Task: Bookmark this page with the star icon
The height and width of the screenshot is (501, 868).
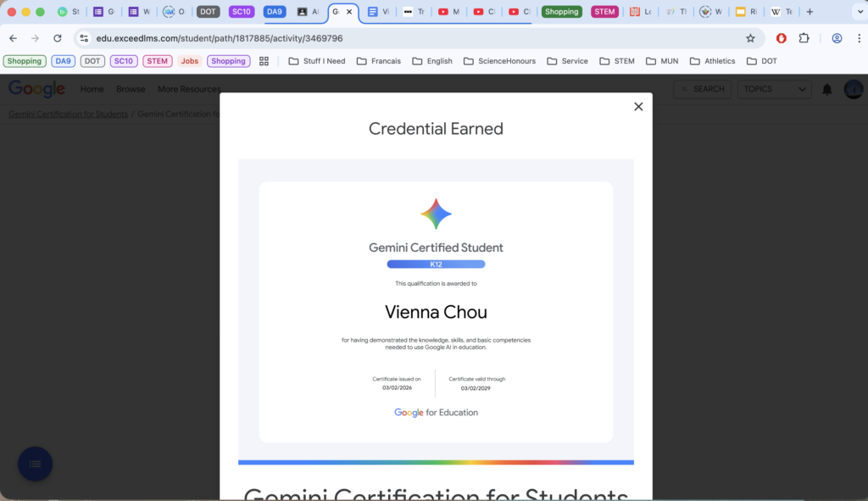Action: pyautogui.click(x=750, y=38)
